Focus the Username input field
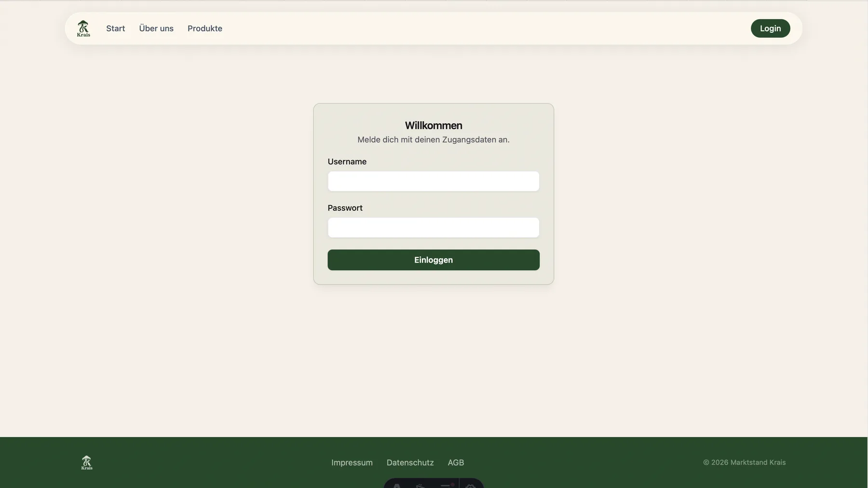This screenshot has width=868, height=488. pos(434,181)
